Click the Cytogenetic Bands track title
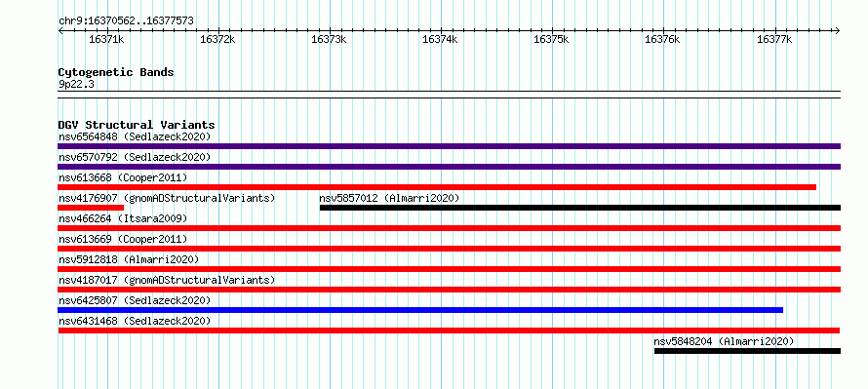The height and width of the screenshot is (389, 868). point(116,72)
